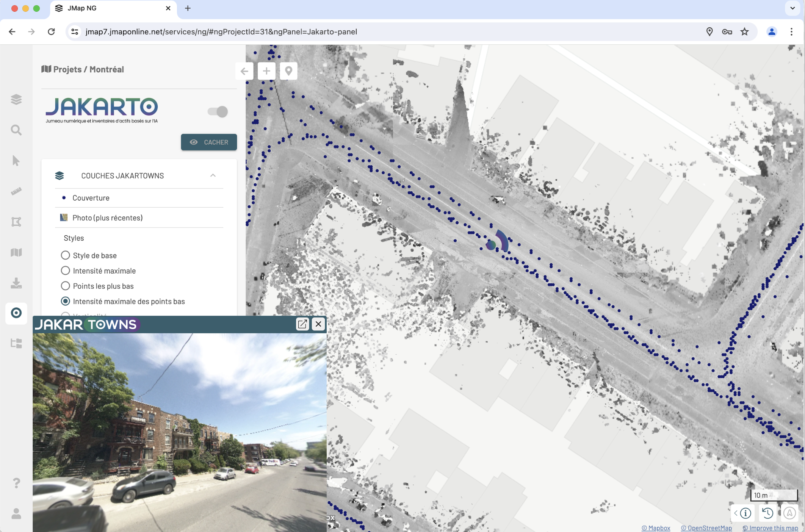The height and width of the screenshot is (532, 805).
Task: Expand the map info panel arrow
Action: [x=736, y=513]
